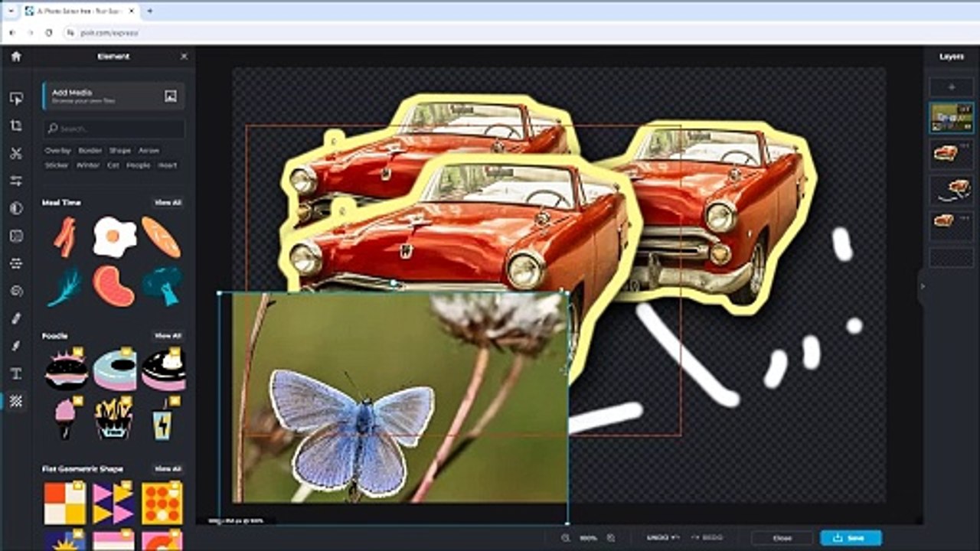Filter elements by the Shape tag
980x551 pixels.
pyautogui.click(x=120, y=151)
